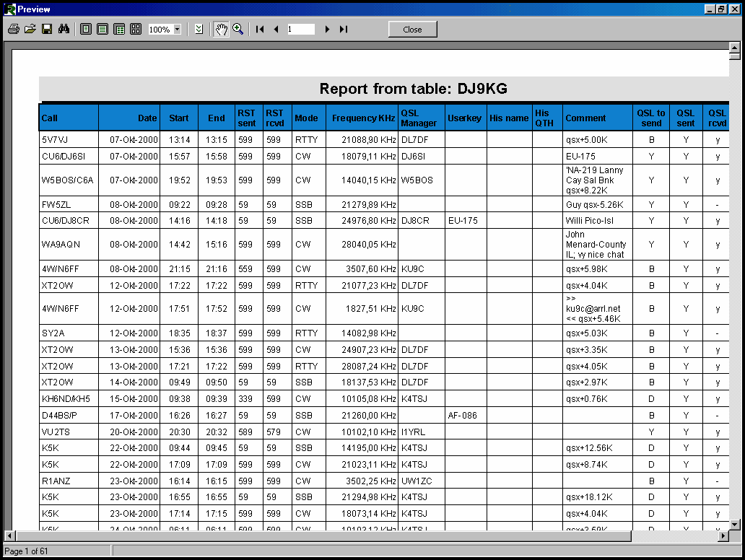The width and height of the screenshot is (745, 560).
Task: Click the QSL to send column header
Action: [651, 118]
